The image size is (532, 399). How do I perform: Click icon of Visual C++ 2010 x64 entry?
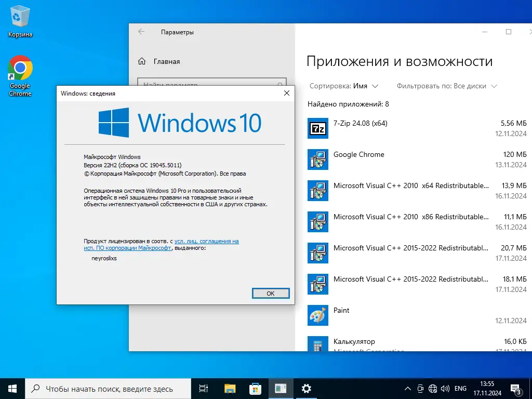pos(317,191)
